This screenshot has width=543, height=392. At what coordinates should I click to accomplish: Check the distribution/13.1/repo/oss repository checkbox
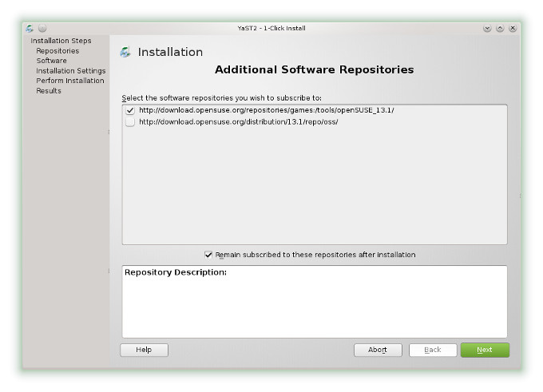130,122
